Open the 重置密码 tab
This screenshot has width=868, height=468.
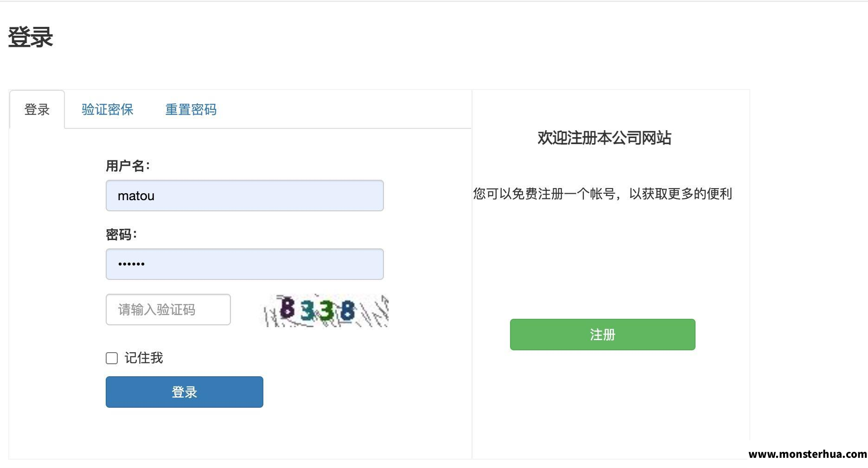click(191, 109)
